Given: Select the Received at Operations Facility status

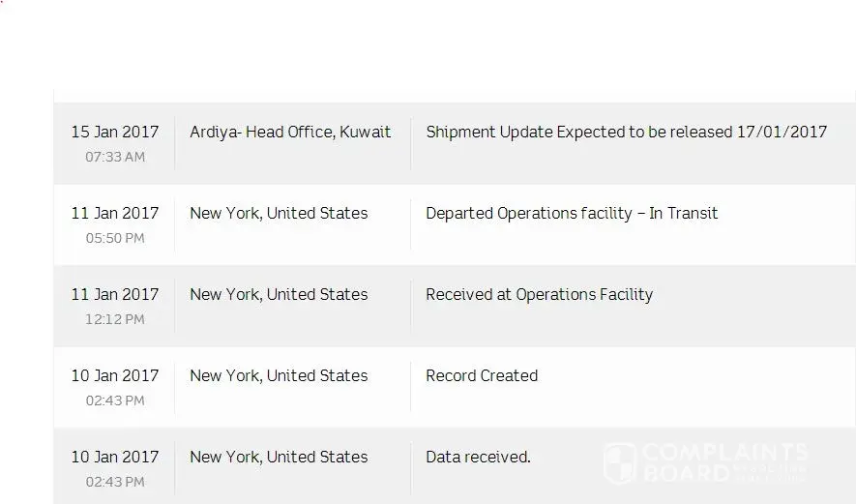Looking at the screenshot, I should click(x=539, y=294).
